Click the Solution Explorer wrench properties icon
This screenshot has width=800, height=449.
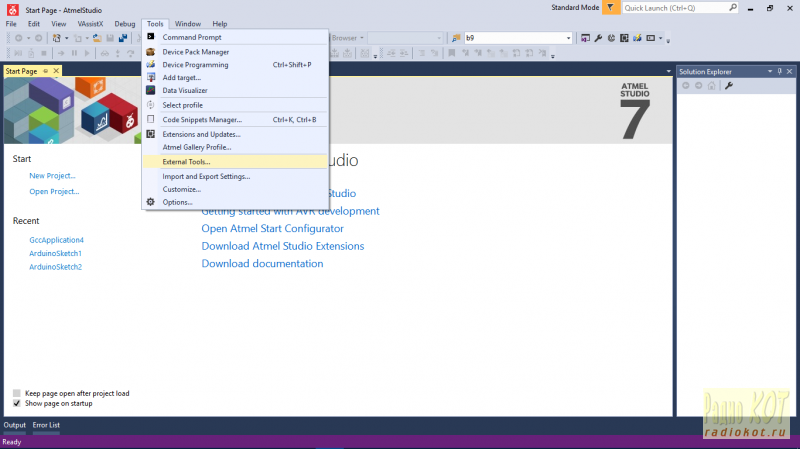729,86
